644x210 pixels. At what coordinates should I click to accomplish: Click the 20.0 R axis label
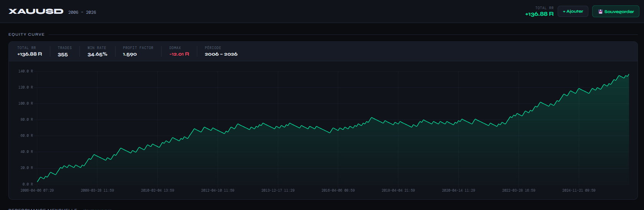(x=26, y=168)
